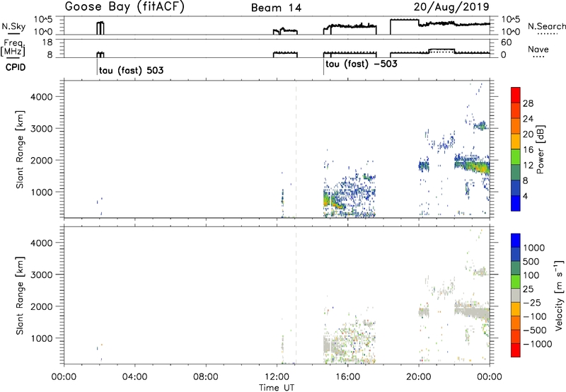The image size is (566, 392).
Task: Click the 08:00 time tick label
Action: pos(206,377)
